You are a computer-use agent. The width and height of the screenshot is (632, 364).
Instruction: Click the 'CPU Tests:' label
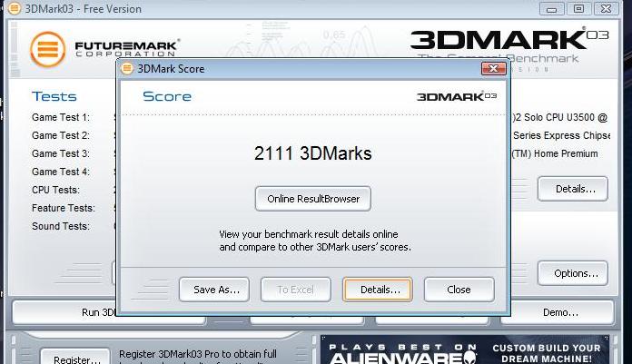[56, 190]
